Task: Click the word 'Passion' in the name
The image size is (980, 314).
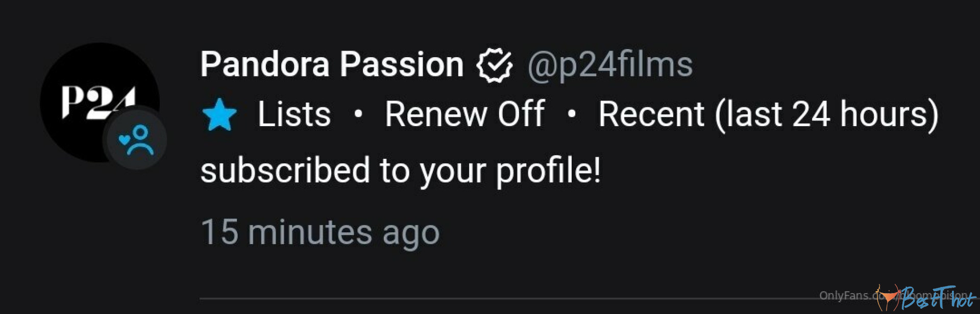Action: tap(402, 64)
